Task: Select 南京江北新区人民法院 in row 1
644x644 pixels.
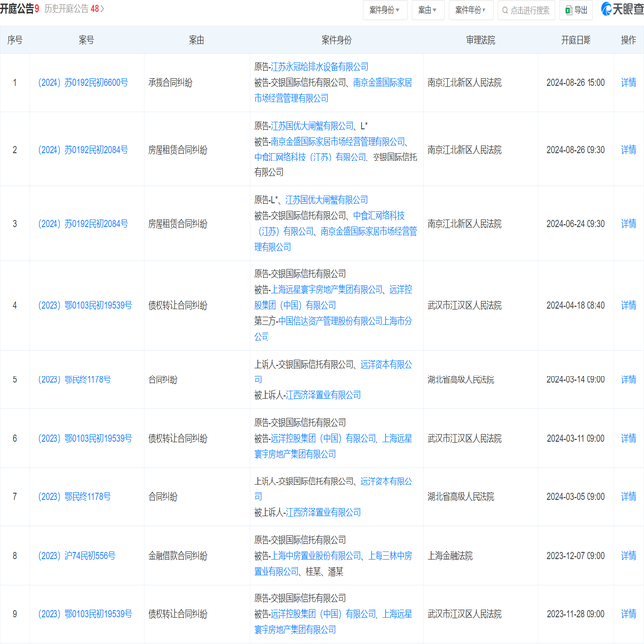Action: point(465,83)
